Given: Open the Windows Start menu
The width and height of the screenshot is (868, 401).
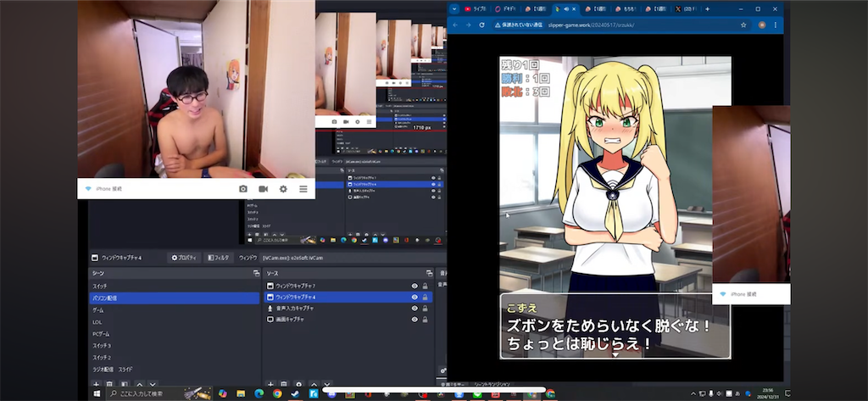Looking at the screenshot, I should click(x=96, y=394).
